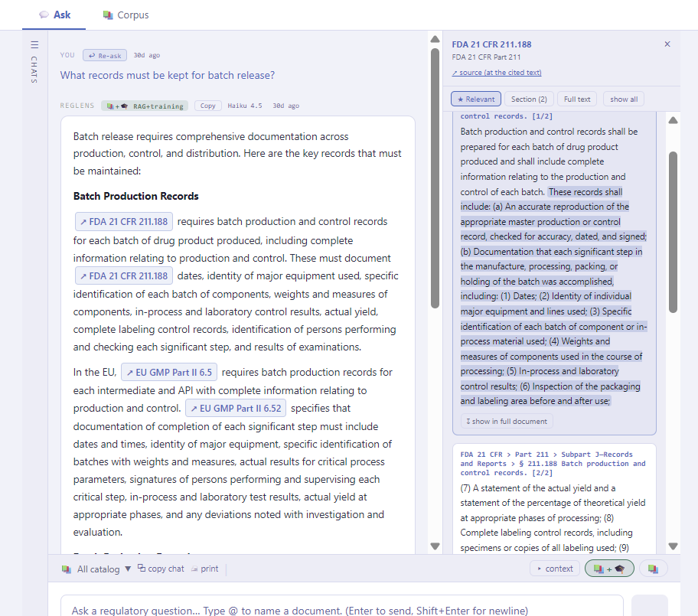Click the Batch Production Records heading
Viewport: 698px width, 616px height.
pos(135,197)
